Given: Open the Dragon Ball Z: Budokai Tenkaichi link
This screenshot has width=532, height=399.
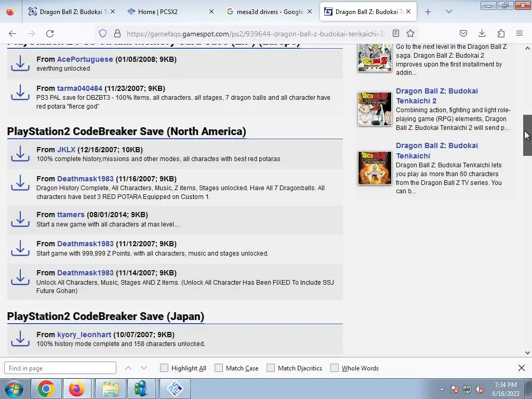Looking at the screenshot, I should [436, 151].
